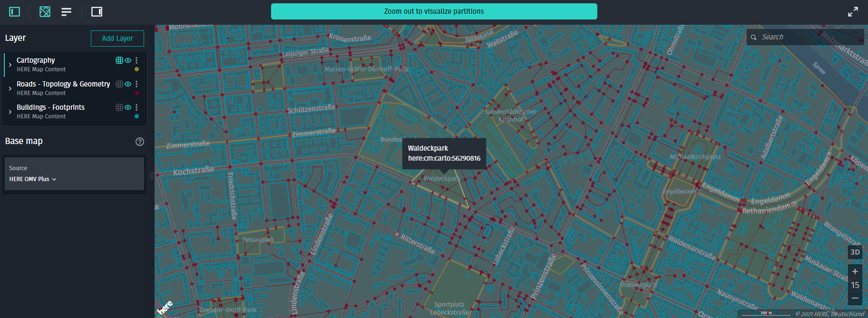Select Roads - Topology & Geometry layer name
This screenshot has height=318, width=868.
click(63, 84)
